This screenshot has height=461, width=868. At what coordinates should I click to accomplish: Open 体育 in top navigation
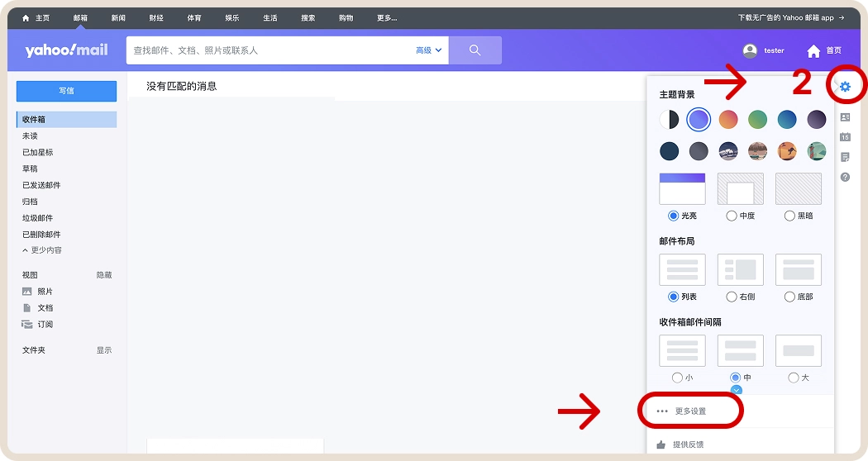(x=194, y=17)
